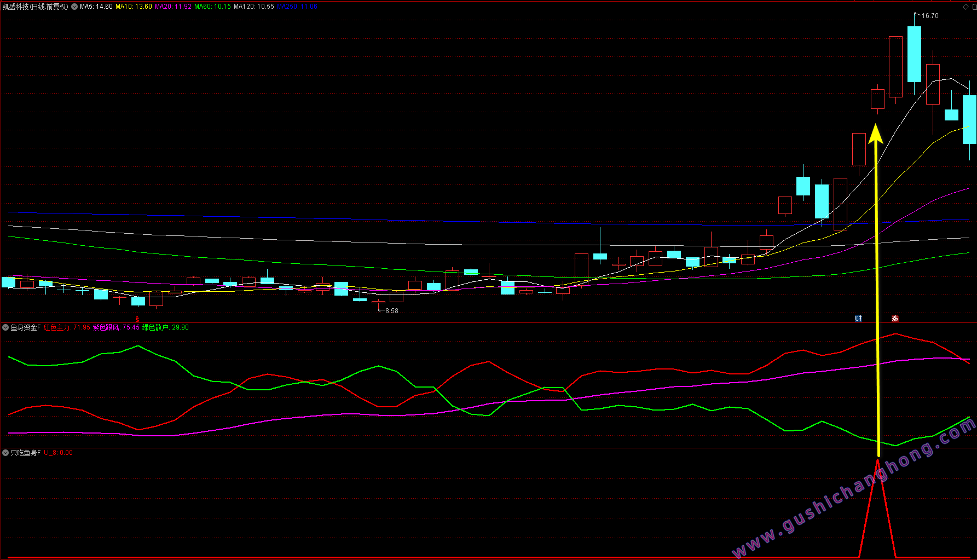
Task: Expand the 只吃鱼身F indicator dropdown arrow
Action: pos(5,453)
